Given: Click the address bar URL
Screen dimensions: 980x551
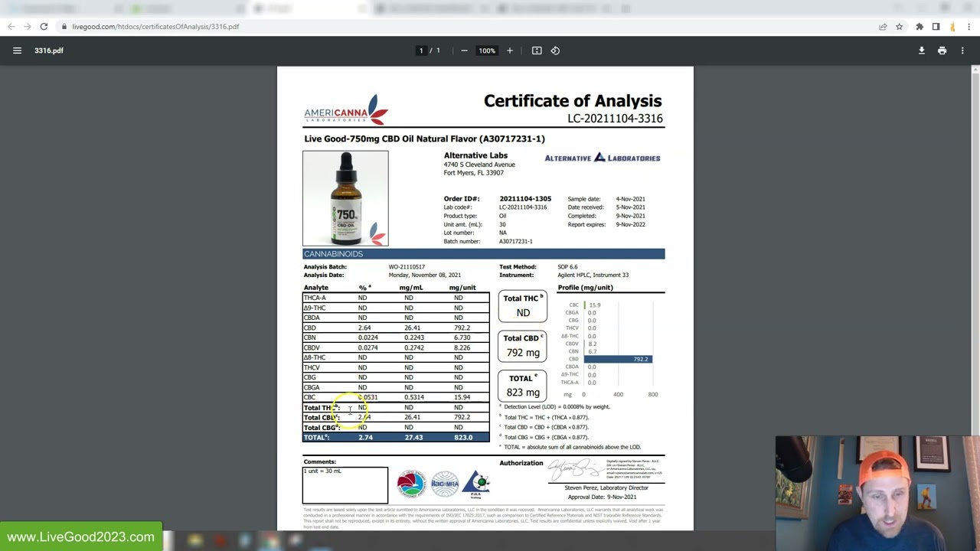Looking at the screenshot, I should (x=155, y=27).
